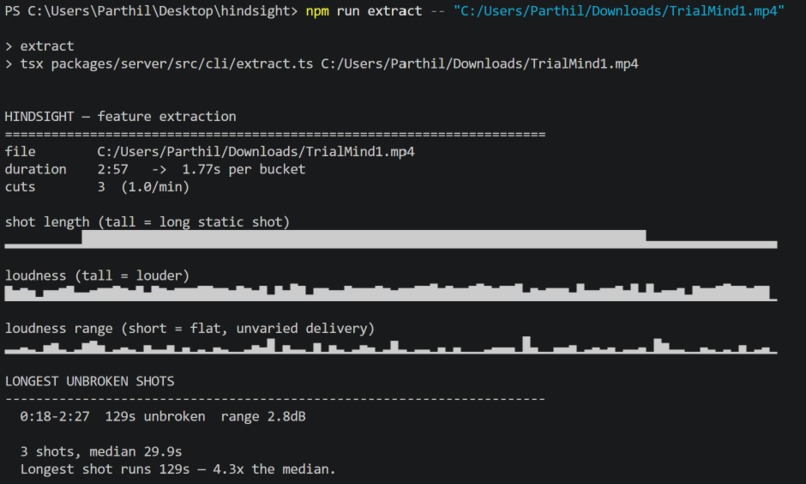Click the 1.77s per bucket text
This screenshot has width=806, height=484.
tap(244, 170)
